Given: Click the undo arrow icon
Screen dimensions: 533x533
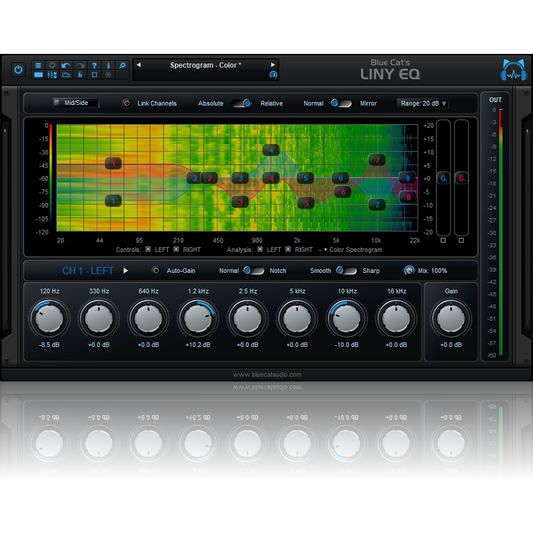Looking at the screenshot, I should [x=66, y=65].
